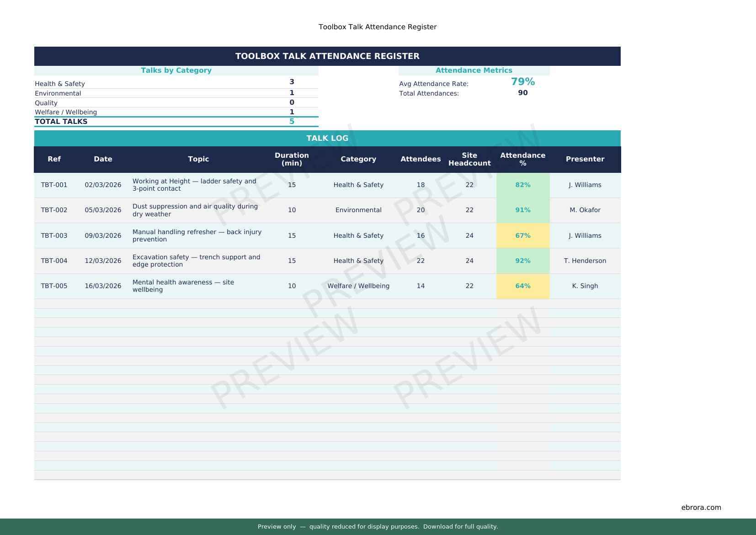Click the Presenter column header

coord(585,159)
